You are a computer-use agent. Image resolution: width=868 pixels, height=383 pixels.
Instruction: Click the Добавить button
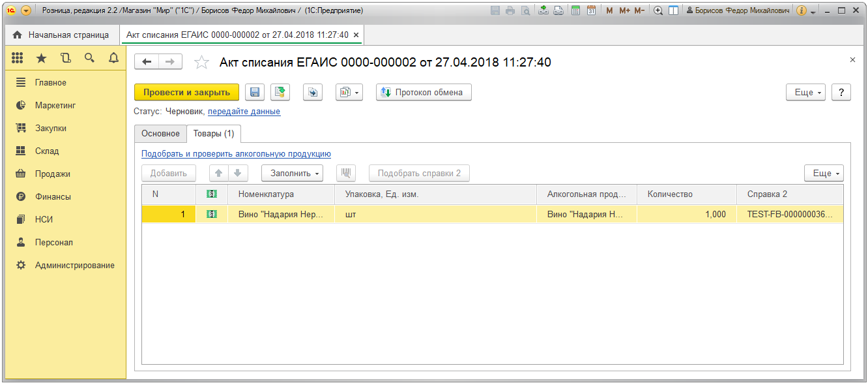pyautogui.click(x=169, y=174)
